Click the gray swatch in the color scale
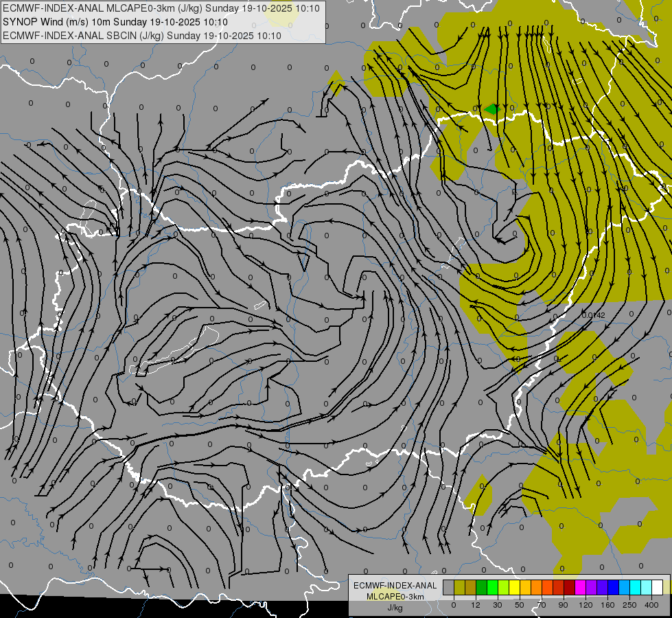672x618 pixels. tap(449, 587)
